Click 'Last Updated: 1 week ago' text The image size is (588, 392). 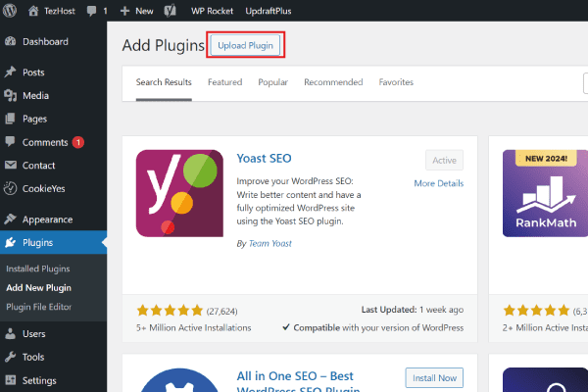(x=413, y=310)
